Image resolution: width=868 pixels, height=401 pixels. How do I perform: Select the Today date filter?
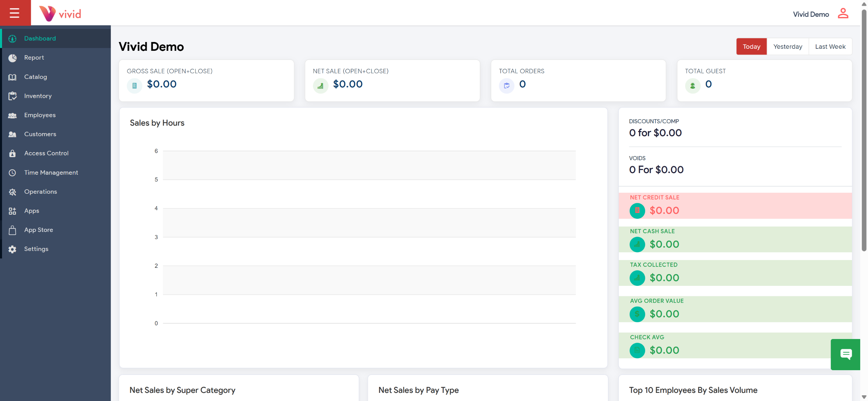click(751, 47)
